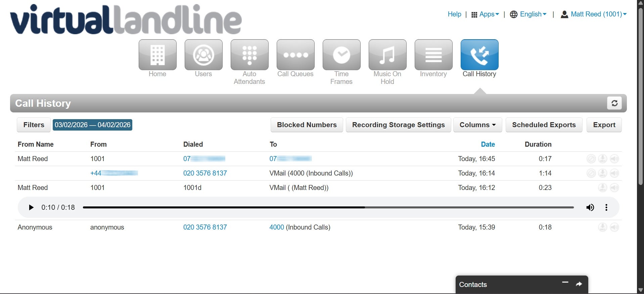Sort by the Date column header

point(488,144)
